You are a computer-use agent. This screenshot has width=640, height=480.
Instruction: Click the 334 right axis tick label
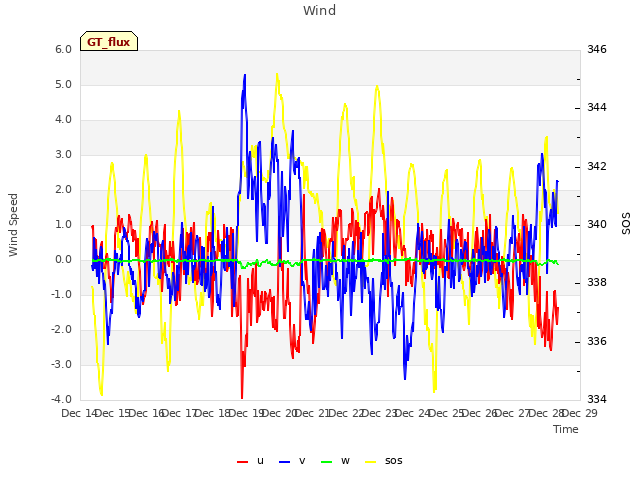[597, 399]
